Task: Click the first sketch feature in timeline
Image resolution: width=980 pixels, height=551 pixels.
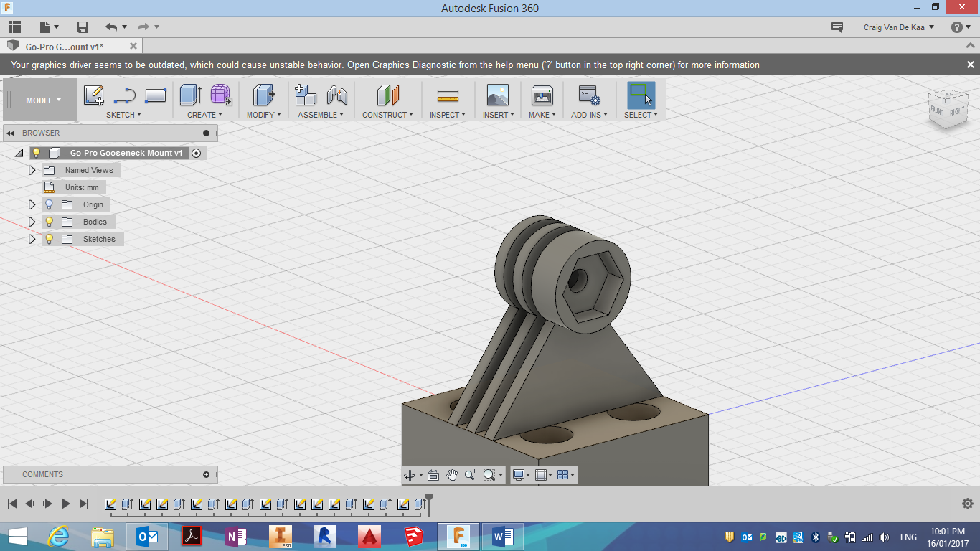Action: (x=110, y=504)
